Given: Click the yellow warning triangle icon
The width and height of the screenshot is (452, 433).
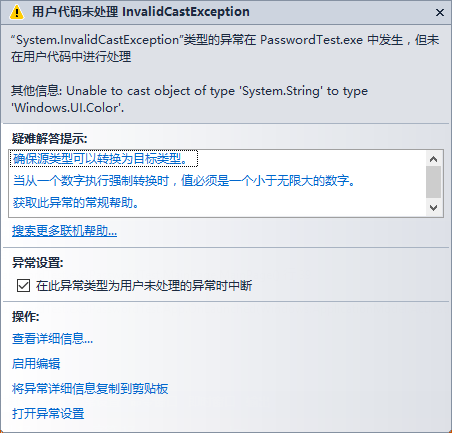Looking at the screenshot, I should pyautogui.click(x=17, y=13).
